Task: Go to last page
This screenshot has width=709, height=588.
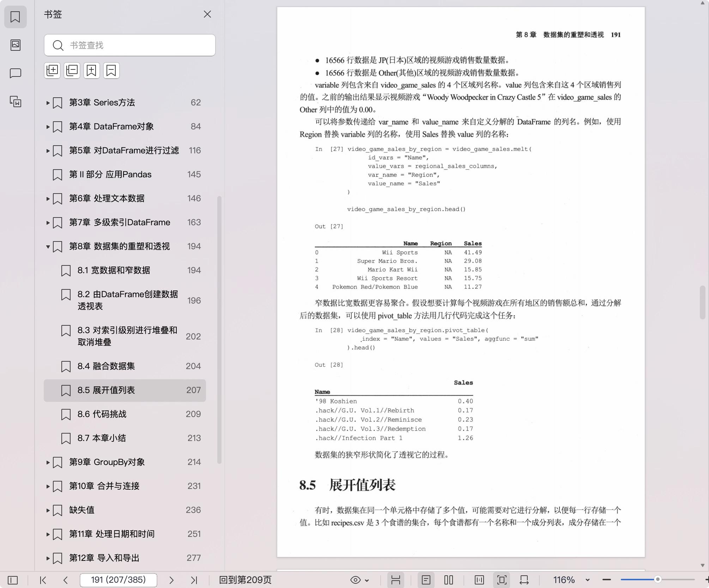Action: pos(194,580)
